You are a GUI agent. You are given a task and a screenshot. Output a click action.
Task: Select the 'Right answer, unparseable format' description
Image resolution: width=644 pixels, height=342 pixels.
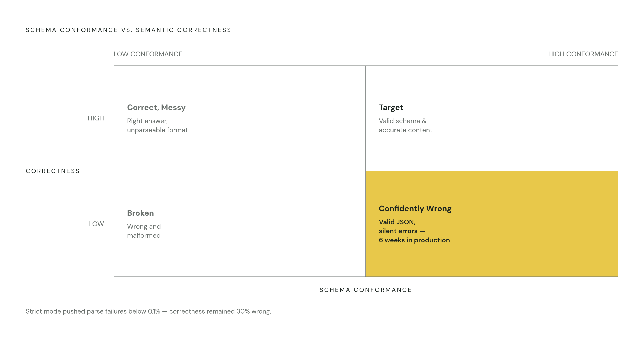(x=157, y=125)
